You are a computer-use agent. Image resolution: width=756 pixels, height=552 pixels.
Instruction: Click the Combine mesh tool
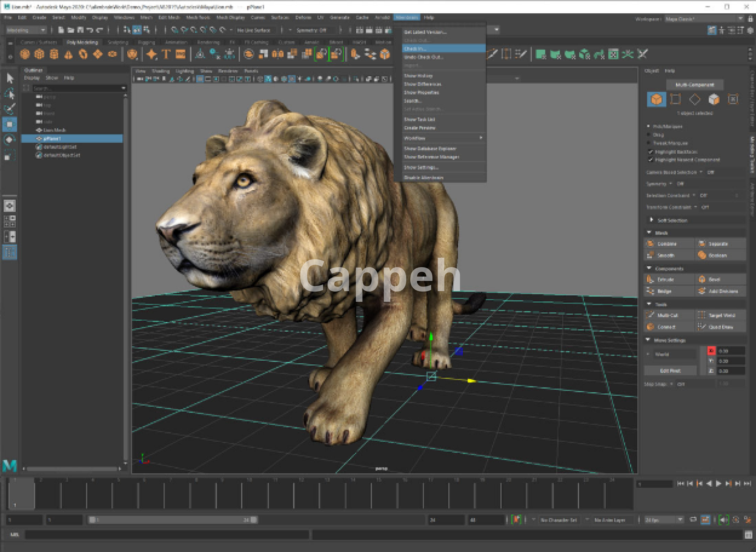coord(666,244)
